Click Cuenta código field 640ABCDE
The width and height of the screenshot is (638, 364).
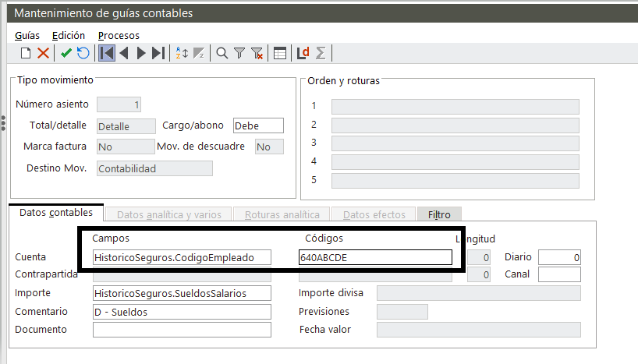[375, 257]
